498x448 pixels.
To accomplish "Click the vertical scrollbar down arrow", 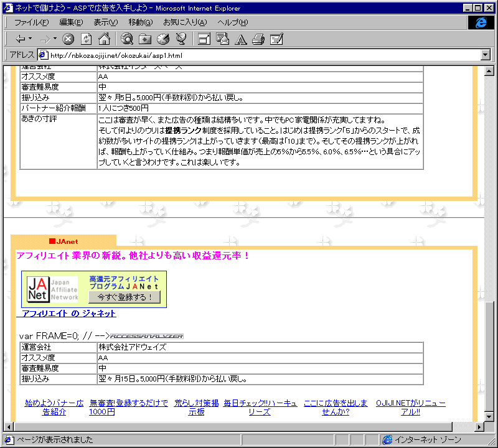I will [x=489, y=416].
